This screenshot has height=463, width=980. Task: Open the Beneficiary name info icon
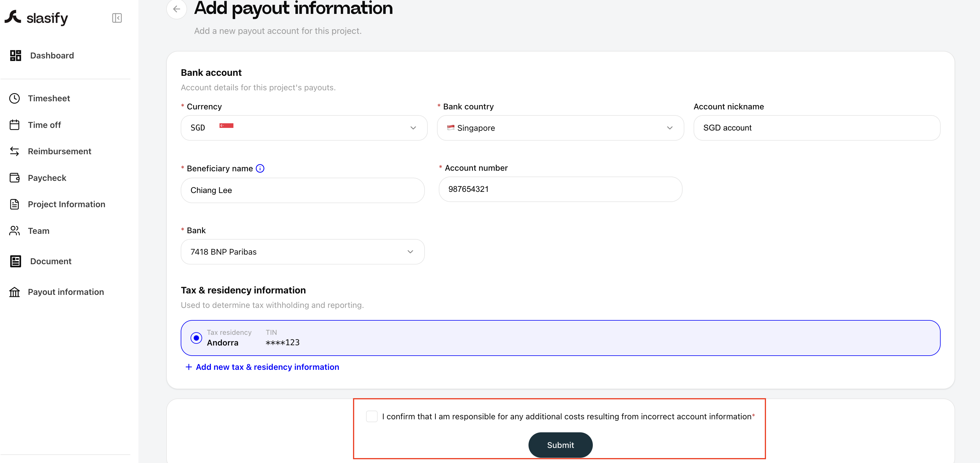pos(260,168)
